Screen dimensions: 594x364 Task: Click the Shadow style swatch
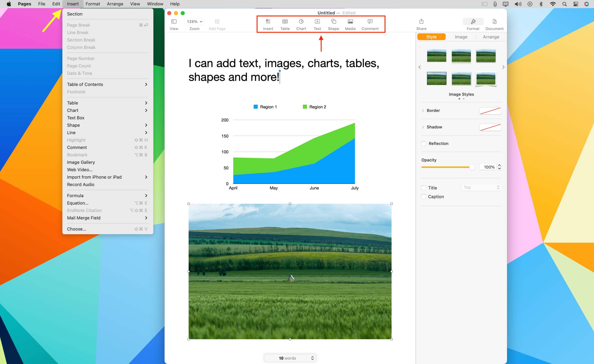[x=490, y=127]
